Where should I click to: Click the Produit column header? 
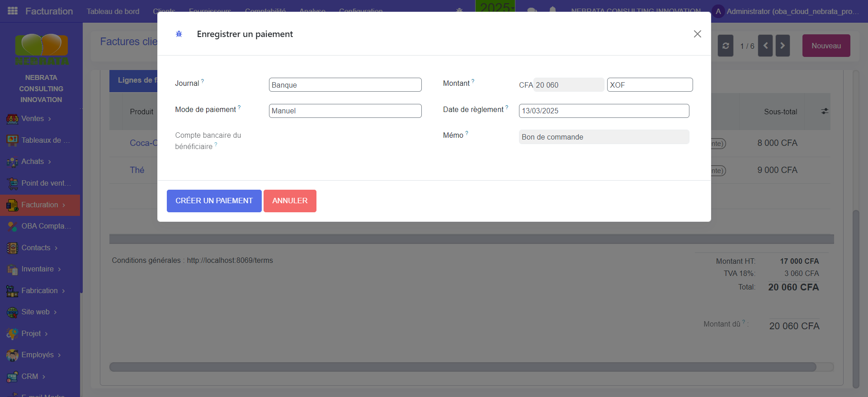(142, 112)
